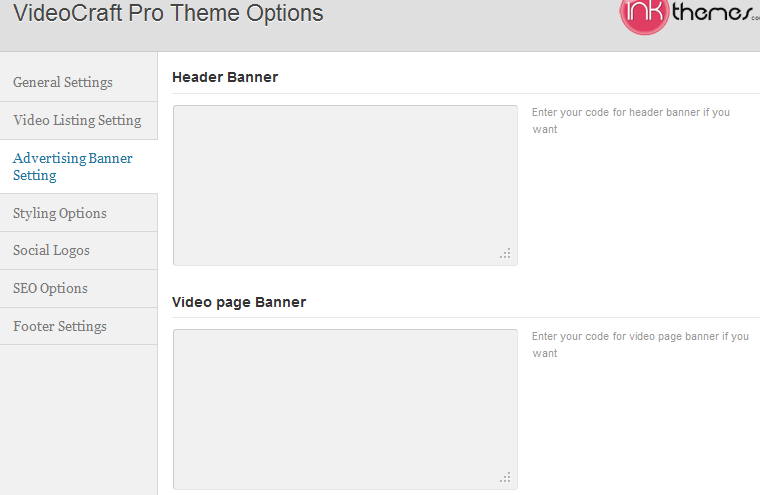Click the 'themes' wordmark text
This screenshot has width=760, height=495.
715,12
